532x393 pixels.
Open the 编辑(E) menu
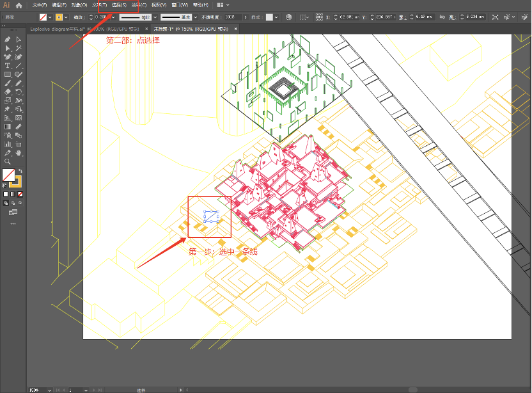[x=59, y=5]
